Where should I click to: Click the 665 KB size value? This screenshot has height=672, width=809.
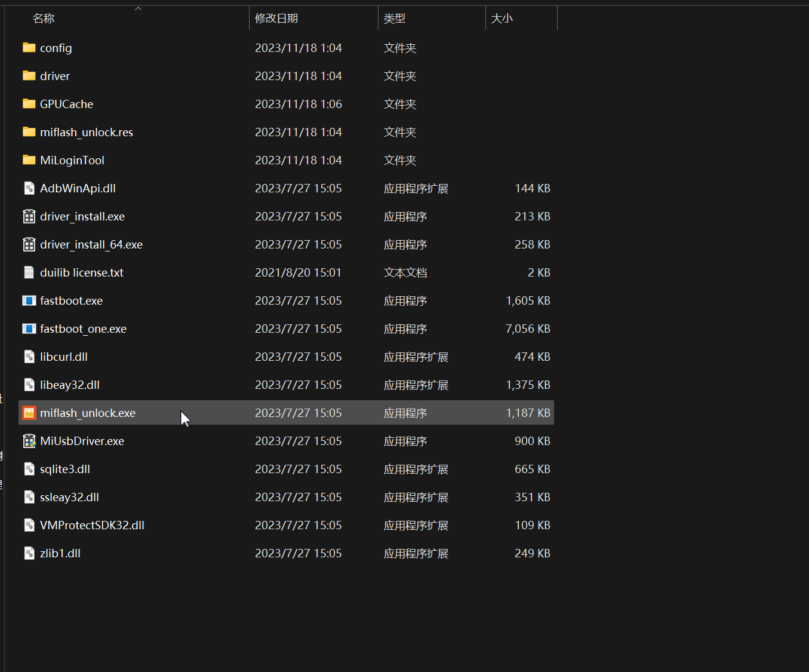coord(533,469)
